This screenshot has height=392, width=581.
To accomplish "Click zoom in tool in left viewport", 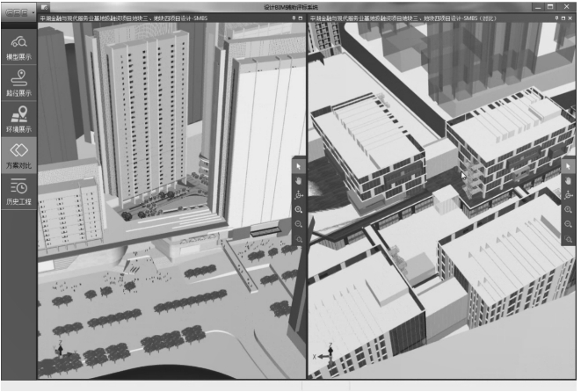I will [x=299, y=210].
